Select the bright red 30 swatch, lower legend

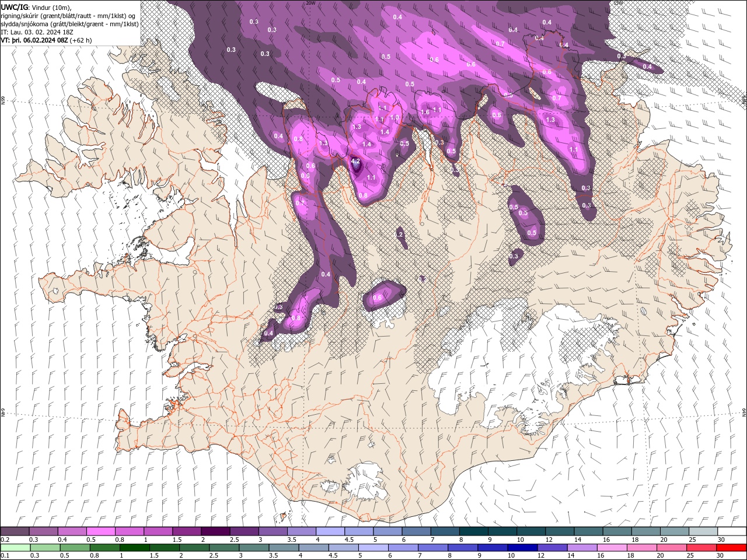pos(731,548)
